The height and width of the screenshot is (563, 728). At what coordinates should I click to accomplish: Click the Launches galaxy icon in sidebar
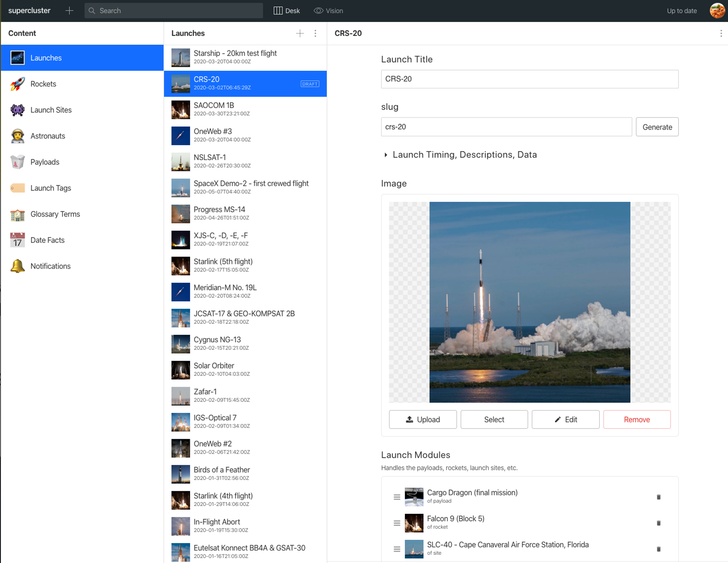(17, 58)
